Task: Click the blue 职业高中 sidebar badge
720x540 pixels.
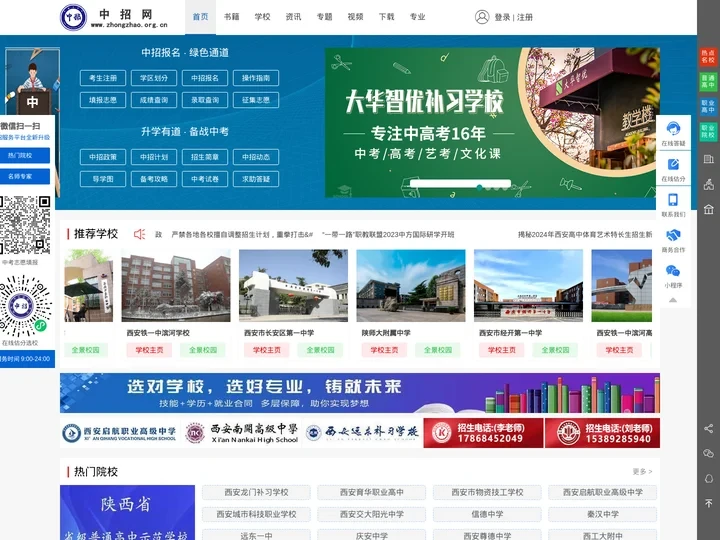Action: click(x=708, y=107)
